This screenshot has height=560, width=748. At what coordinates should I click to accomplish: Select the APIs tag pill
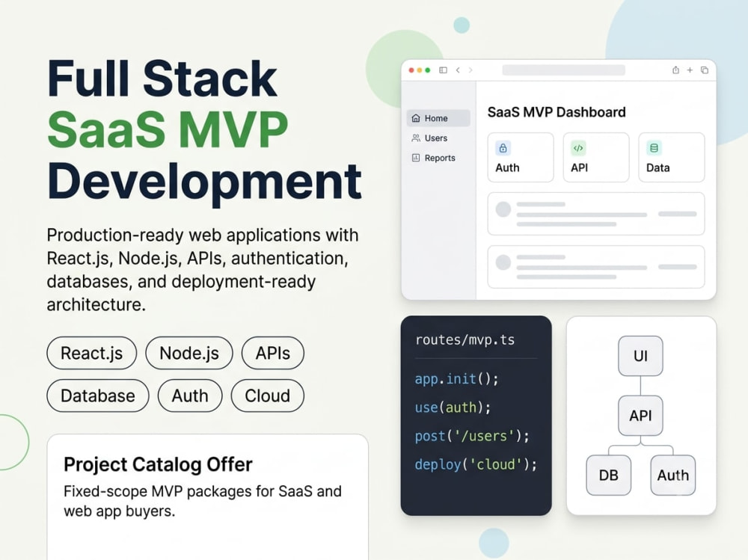click(x=273, y=353)
